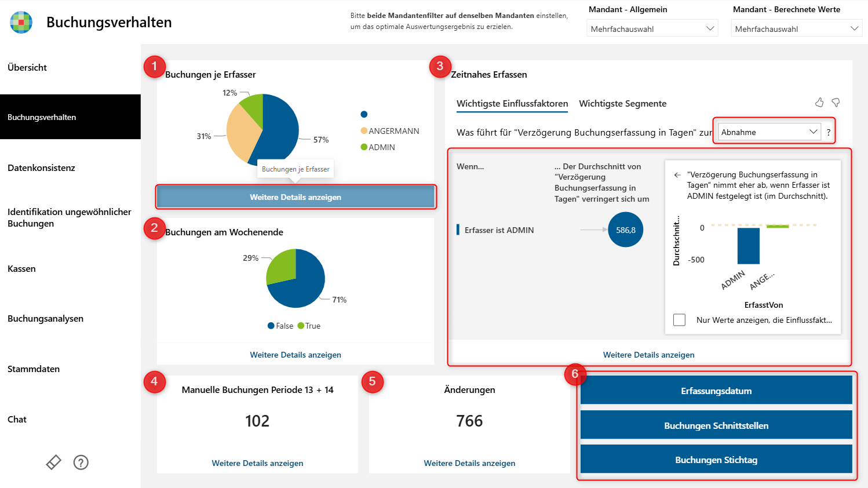This screenshot has height=488, width=868.
Task: Select the 'Erfasser ist ADMIN' influencer row
Action: coord(550,230)
